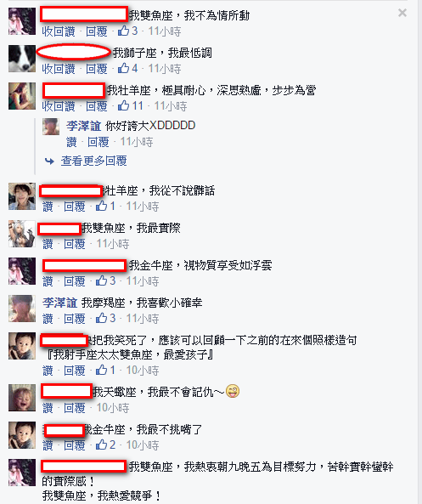Expand 查看更多回覆 to view more replies
This screenshot has height=504, width=422.
click(93, 161)
